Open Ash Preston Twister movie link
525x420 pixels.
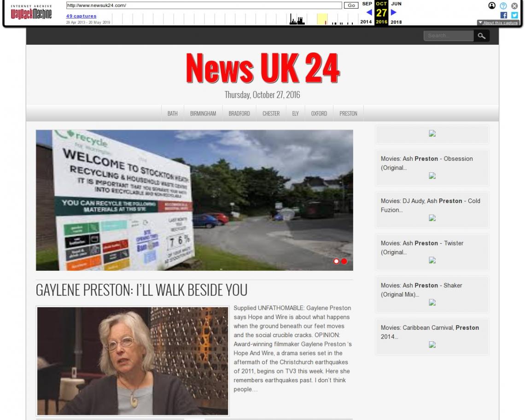pyautogui.click(x=422, y=247)
